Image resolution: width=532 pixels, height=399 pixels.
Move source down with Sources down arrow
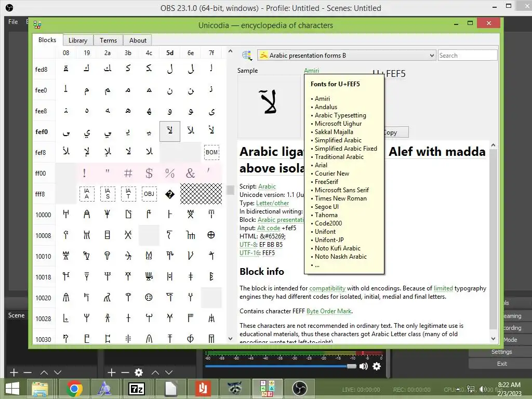point(169,373)
